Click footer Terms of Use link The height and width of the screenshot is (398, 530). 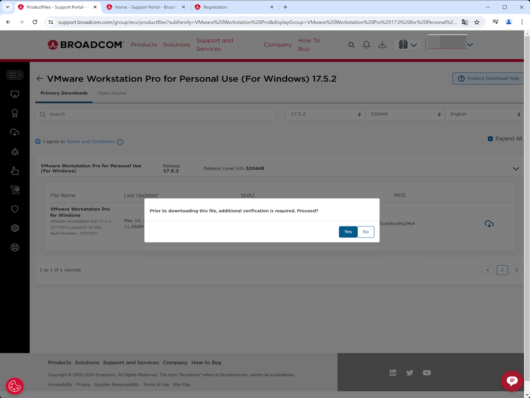point(156,384)
